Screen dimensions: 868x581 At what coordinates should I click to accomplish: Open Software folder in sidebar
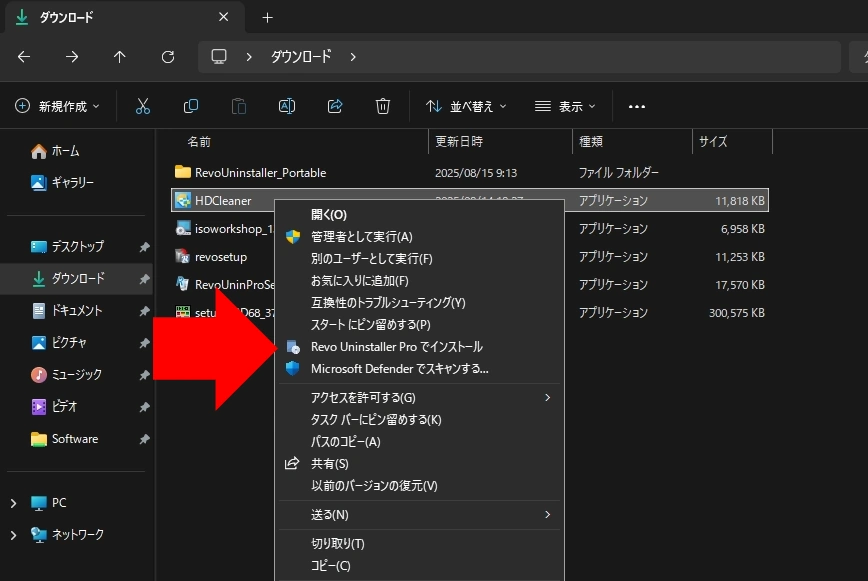click(77, 439)
